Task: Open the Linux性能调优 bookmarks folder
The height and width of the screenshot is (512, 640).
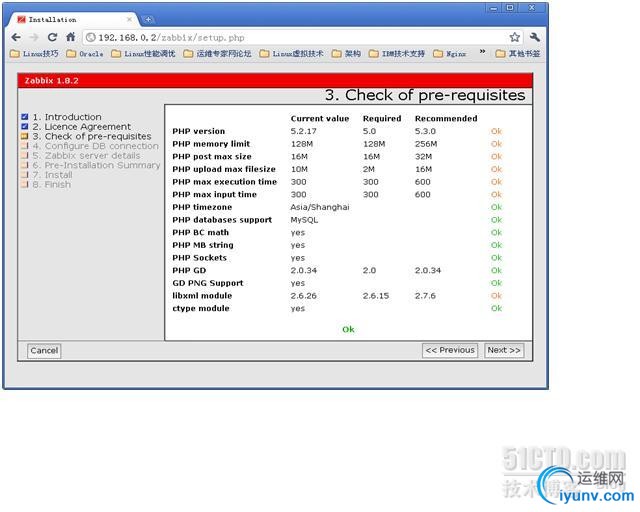Action: 143,53
